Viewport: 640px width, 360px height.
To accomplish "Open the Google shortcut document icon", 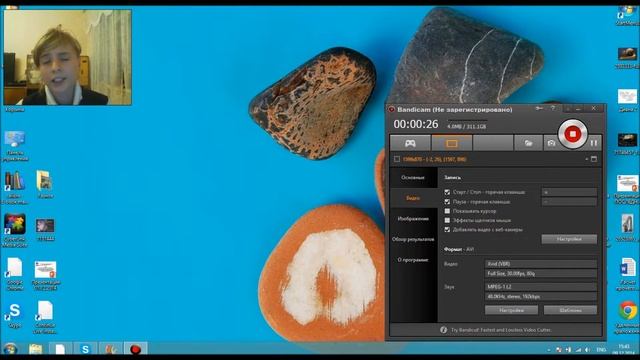I will [15, 274].
